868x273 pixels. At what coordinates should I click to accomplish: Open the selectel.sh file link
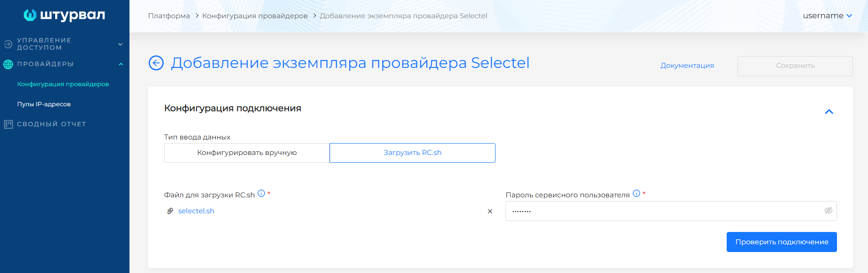[x=196, y=211]
